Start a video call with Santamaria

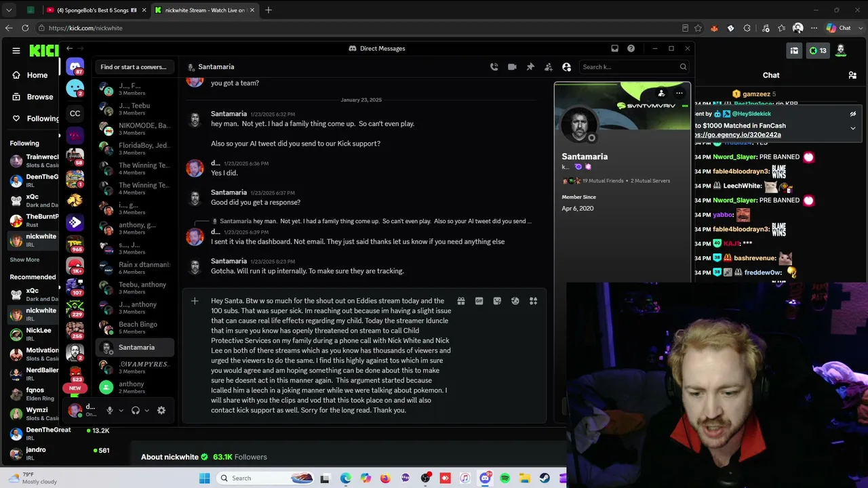[x=512, y=67]
